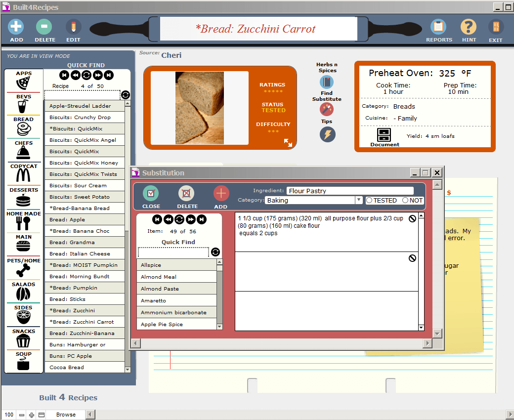Image resolution: width=514 pixels, height=420 pixels.
Task: Click the EDIT pencil icon
Action: 73,27
